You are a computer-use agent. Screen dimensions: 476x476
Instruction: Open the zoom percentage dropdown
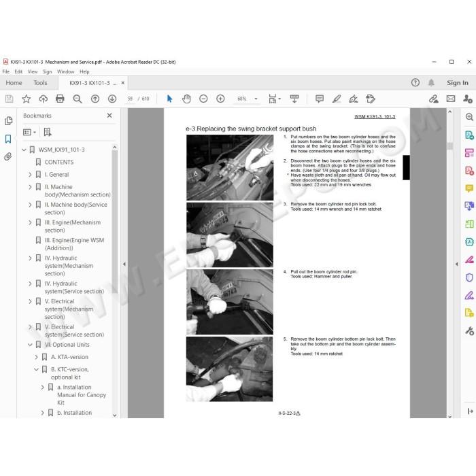(x=256, y=99)
